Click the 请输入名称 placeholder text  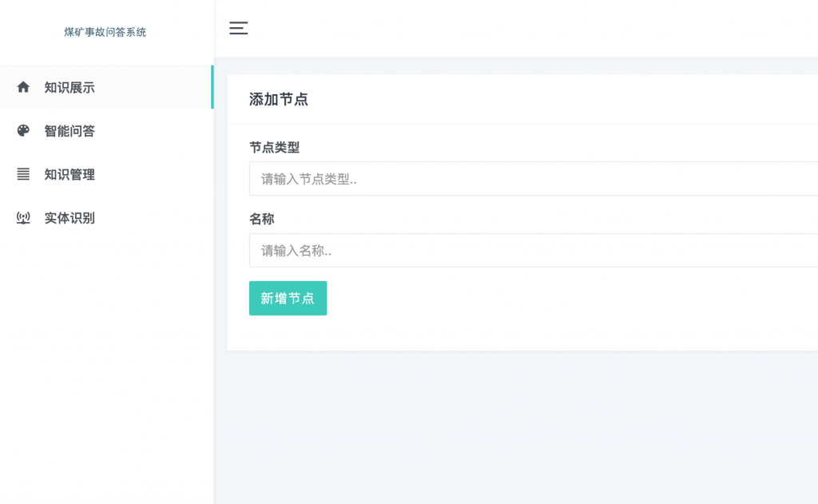pos(296,250)
